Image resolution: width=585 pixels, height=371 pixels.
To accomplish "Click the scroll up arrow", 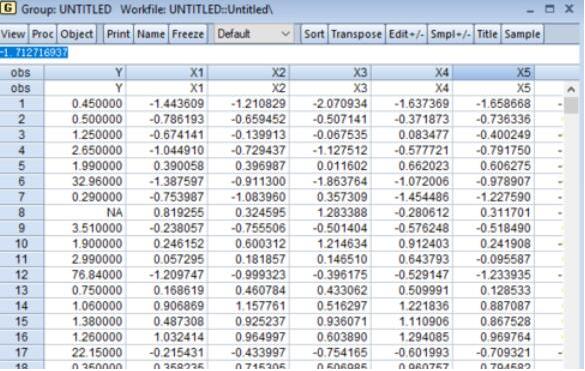I will (571, 89).
